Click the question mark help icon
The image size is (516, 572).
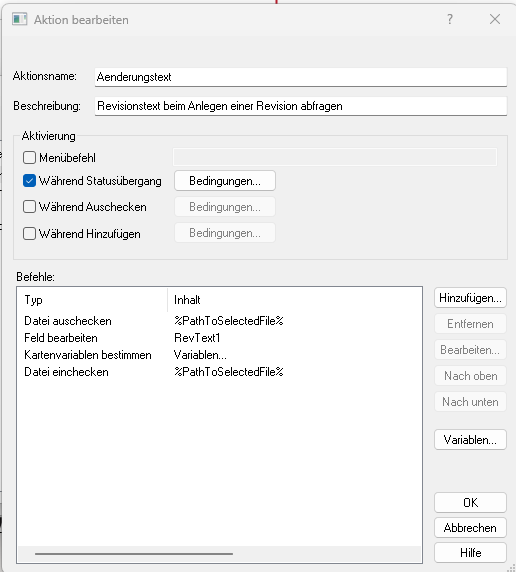(450, 19)
